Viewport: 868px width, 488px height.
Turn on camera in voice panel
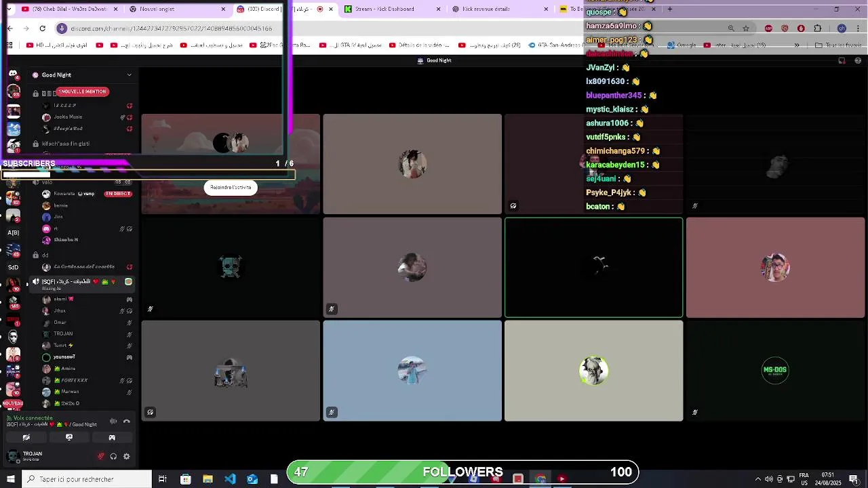coord(26,438)
